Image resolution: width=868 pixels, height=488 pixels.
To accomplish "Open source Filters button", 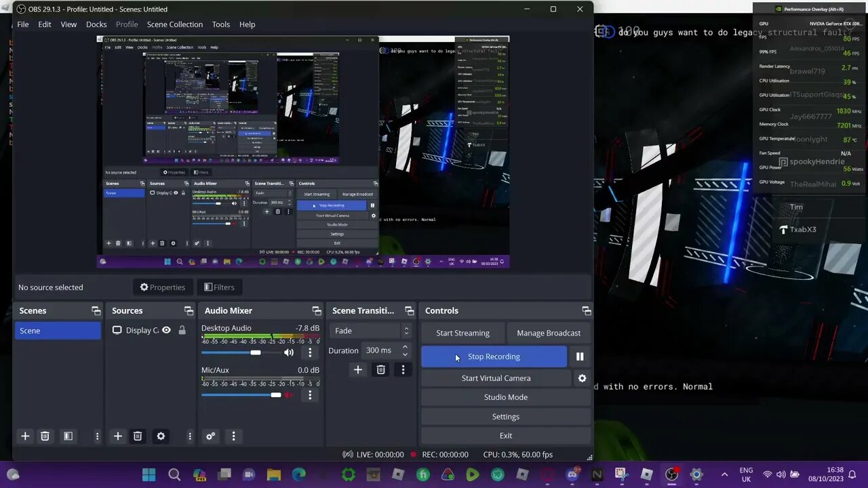I will click(x=219, y=287).
